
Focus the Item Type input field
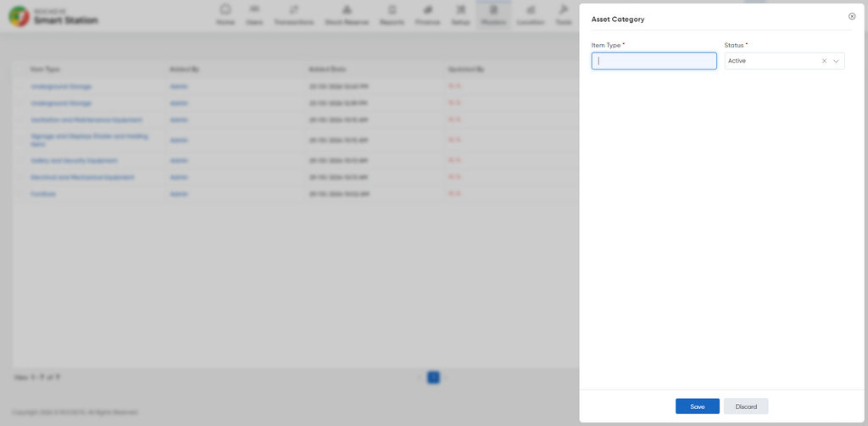tap(654, 61)
